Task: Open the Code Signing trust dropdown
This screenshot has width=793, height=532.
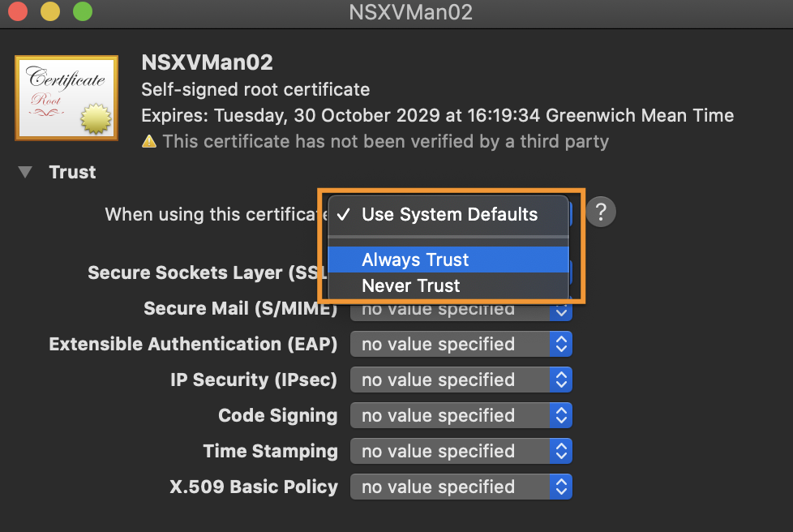Action: pyautogui.click(x=461, y=416)
